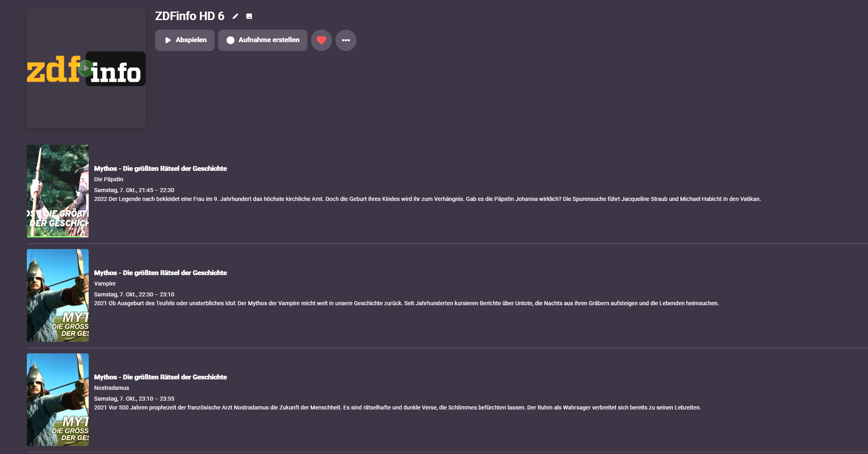This screenshot has height=454, width=868.
Task: Select the 22:30 – 23:10 airtime entry
Action: pyautogui.click(x=134, y=294)
